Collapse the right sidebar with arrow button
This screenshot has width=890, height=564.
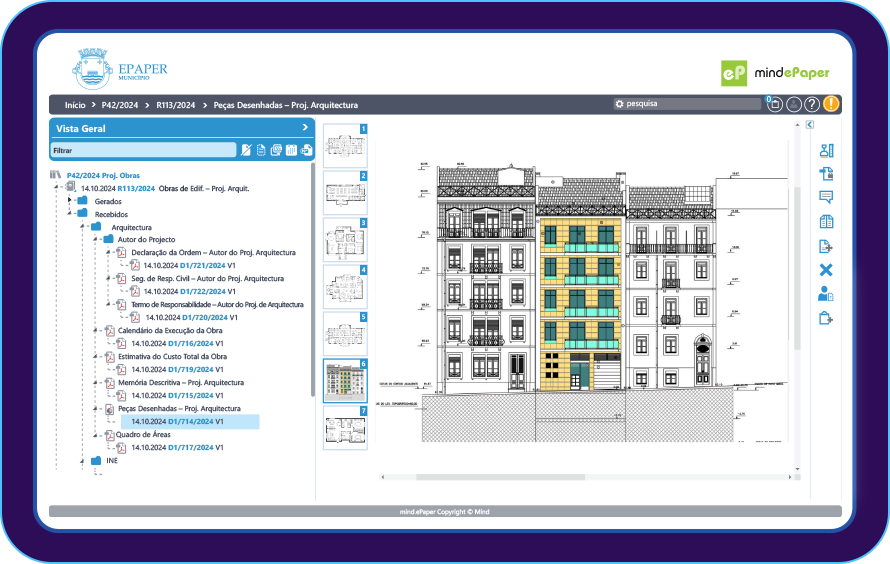[809, 125]
